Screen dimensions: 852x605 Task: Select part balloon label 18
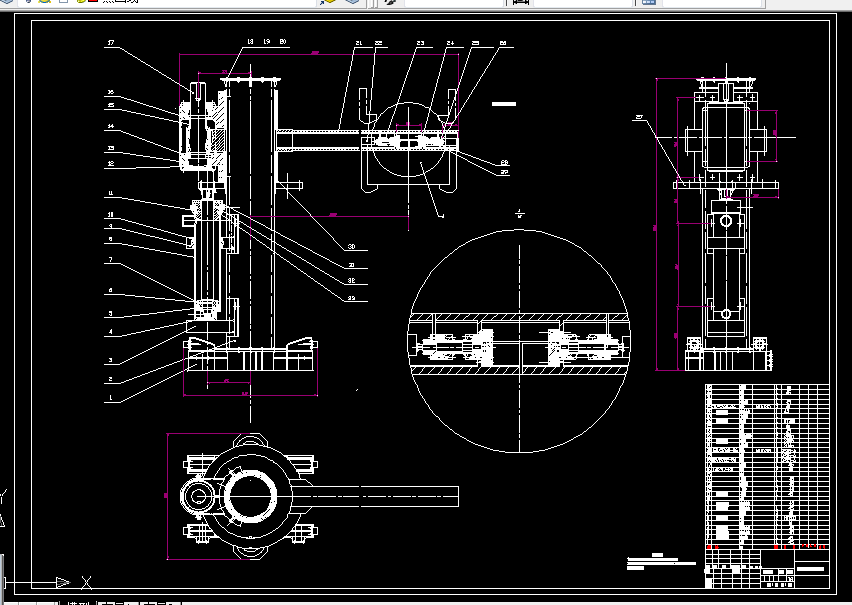[250, 41]
